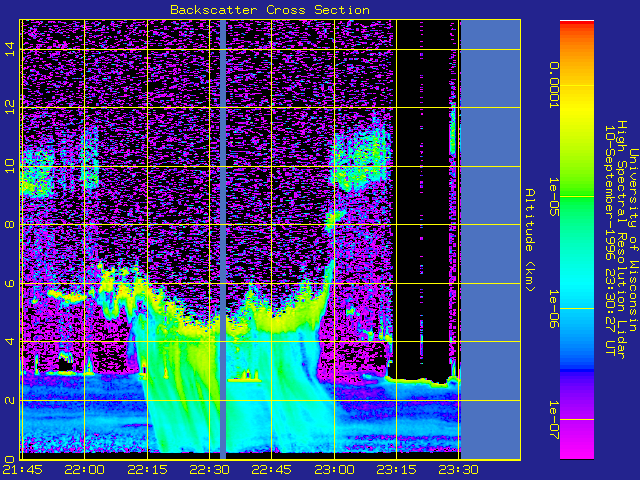Select the 23:15 time axis label

[396, 470]
